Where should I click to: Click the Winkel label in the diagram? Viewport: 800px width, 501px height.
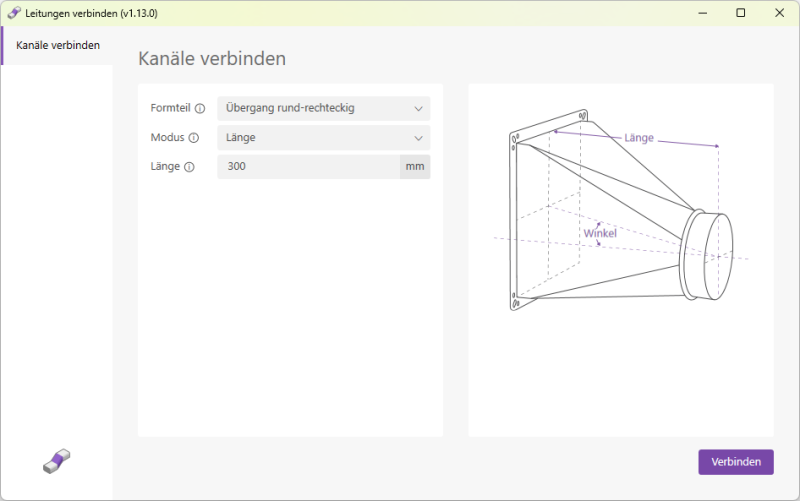pyautogui.click(x=600, y=233)
